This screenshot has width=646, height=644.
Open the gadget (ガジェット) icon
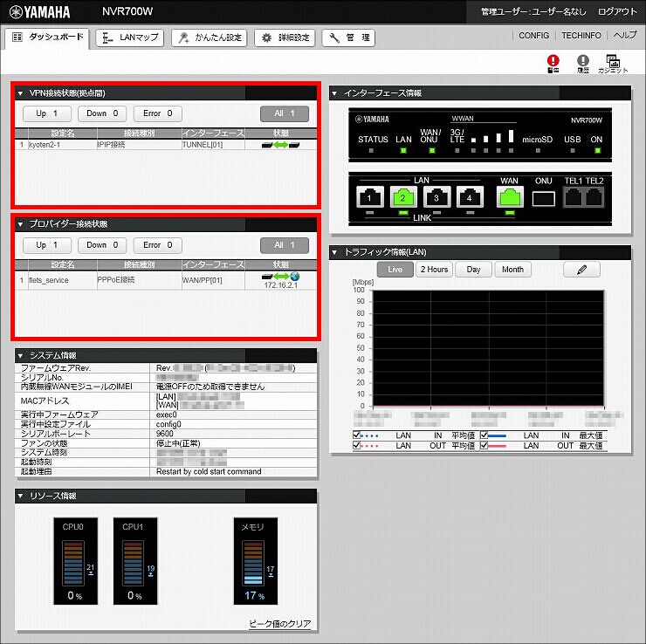pyautogui.click(x=613, y=64)
